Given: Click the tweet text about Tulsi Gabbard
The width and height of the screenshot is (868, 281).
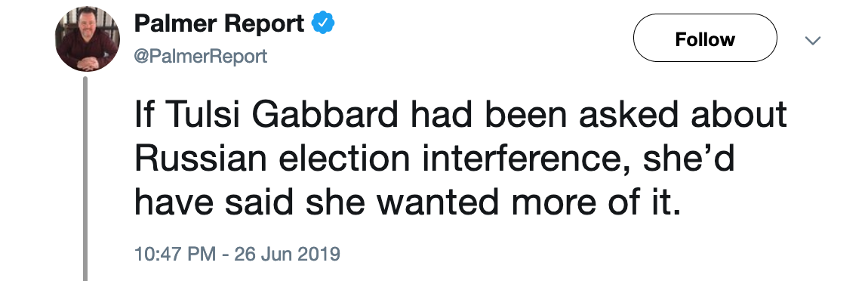Looking at the screenshot, I should click(x=460, y=159).
